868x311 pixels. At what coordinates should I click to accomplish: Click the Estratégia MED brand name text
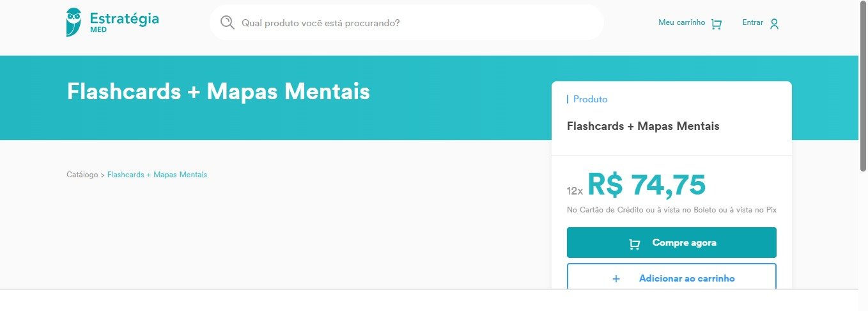tap(124, 20)
